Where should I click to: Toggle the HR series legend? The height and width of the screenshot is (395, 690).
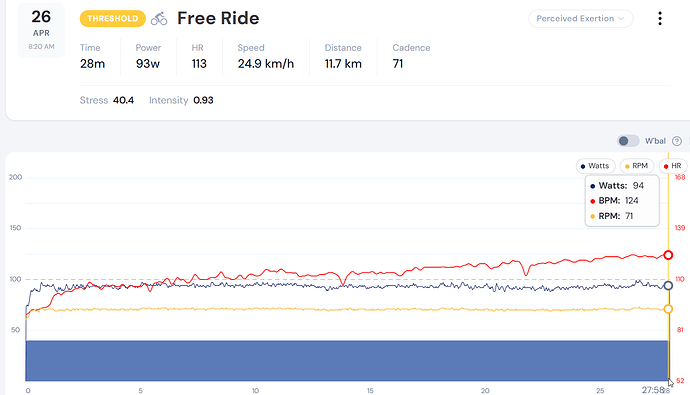[673, 166]
